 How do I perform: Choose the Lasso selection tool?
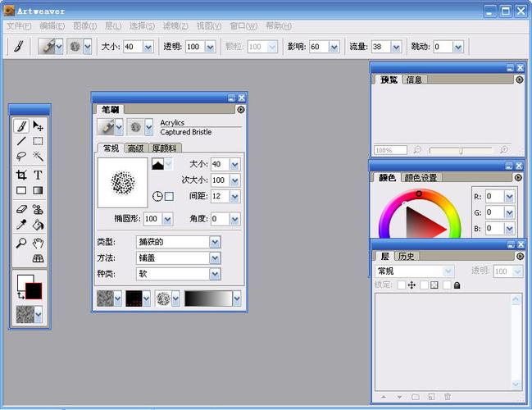[21, 157]
